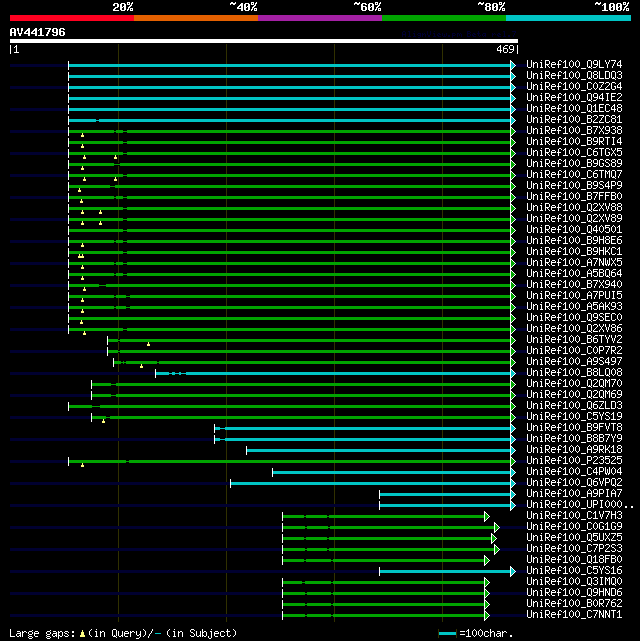Open hit UniRef100_C0Z2G4
The width and height of the screenshot is (640, 641).
click(574, 87)
